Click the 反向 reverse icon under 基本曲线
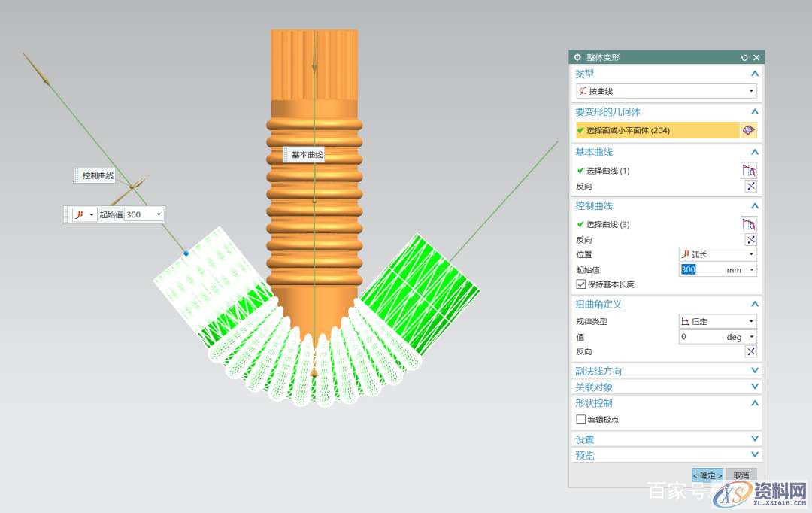Image resolution: width=812 pixels, height=513 pixels. point(750,186)
